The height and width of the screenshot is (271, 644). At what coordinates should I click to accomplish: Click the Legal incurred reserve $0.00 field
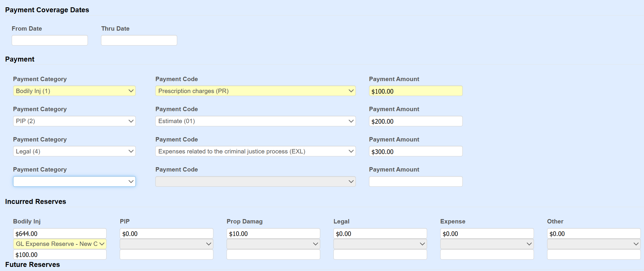tap(380, 234)
